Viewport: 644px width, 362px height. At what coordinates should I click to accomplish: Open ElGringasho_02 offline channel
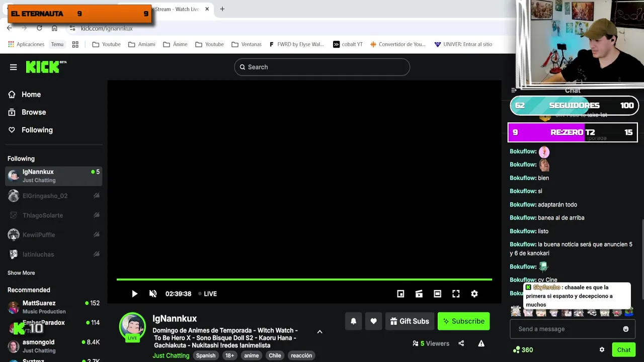53,196
